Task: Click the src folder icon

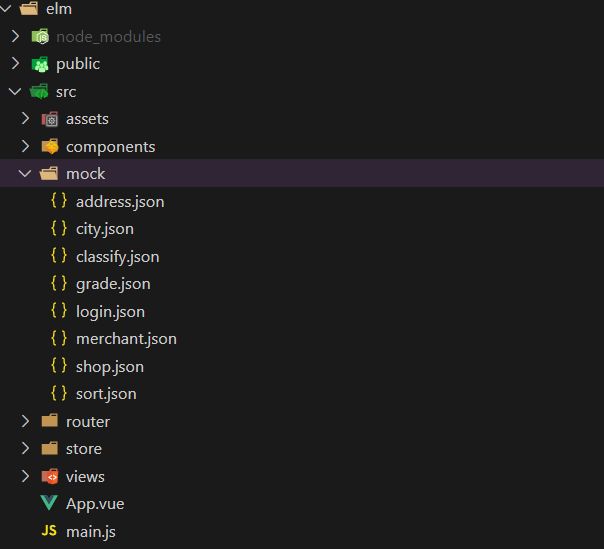Action: (x=39, y=92)
